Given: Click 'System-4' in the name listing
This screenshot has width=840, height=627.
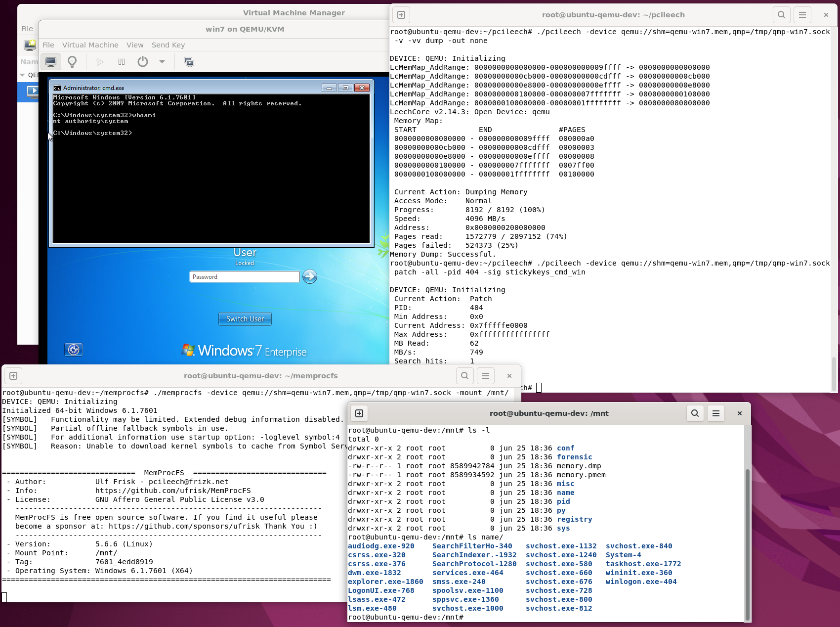Looking at the screenshot, I should [x=624, y=555].
